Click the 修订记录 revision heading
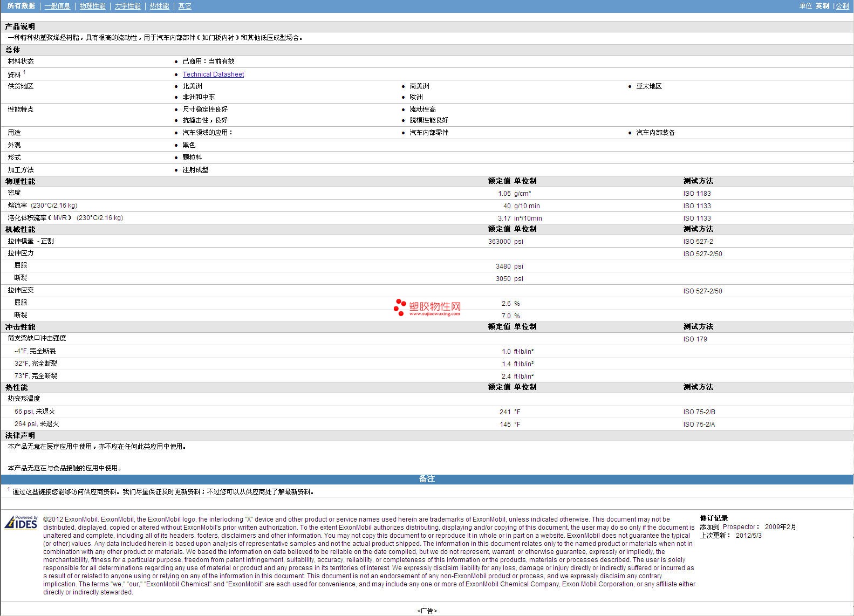Screen dimensions: 854x616 point(714,518)
